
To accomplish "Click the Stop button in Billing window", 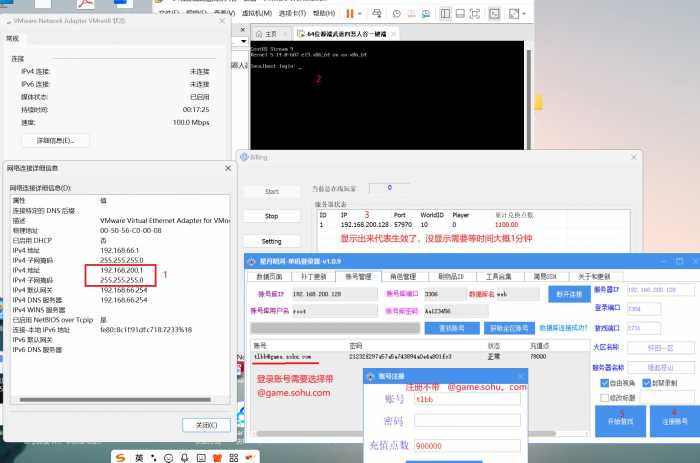I will coord(271,216).
